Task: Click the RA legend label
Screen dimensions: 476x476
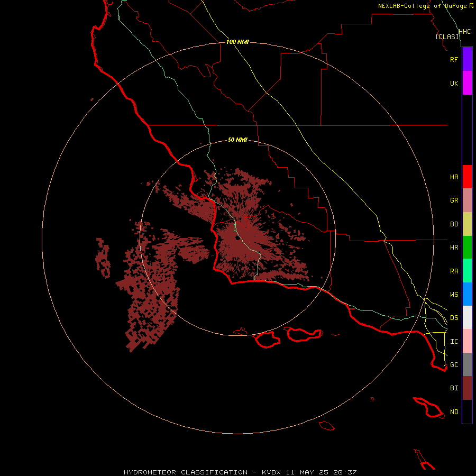Action: pos(454,271)
